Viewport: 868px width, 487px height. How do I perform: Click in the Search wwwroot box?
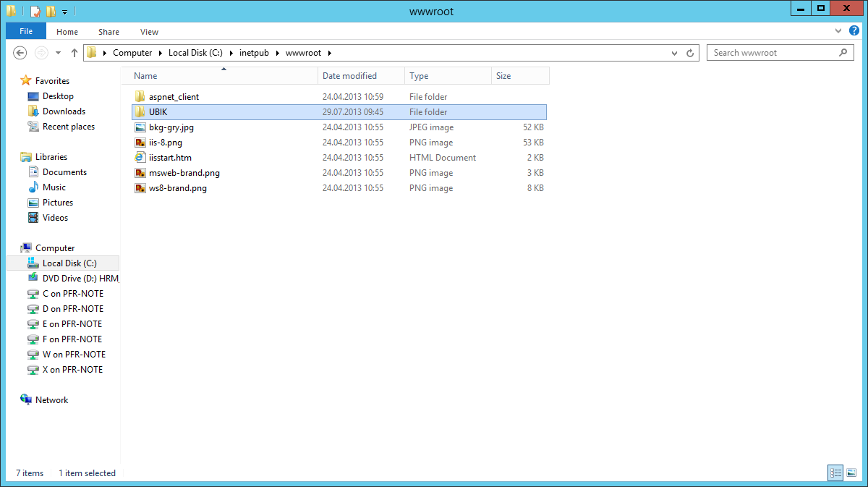[x=773, y=53]
